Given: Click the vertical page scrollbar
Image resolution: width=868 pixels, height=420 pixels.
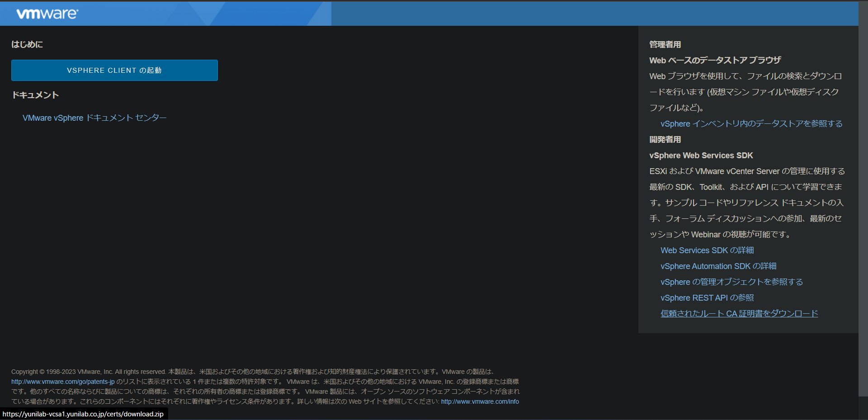Looking at the screenshot, I should click(x=863, y=199).
